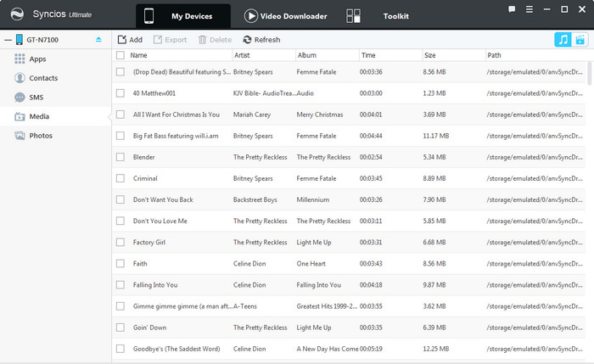Viewport: 594px width, 364px height.
Task: Toggle the select-all checkbox in header
Action: click(x=120, y=55)
